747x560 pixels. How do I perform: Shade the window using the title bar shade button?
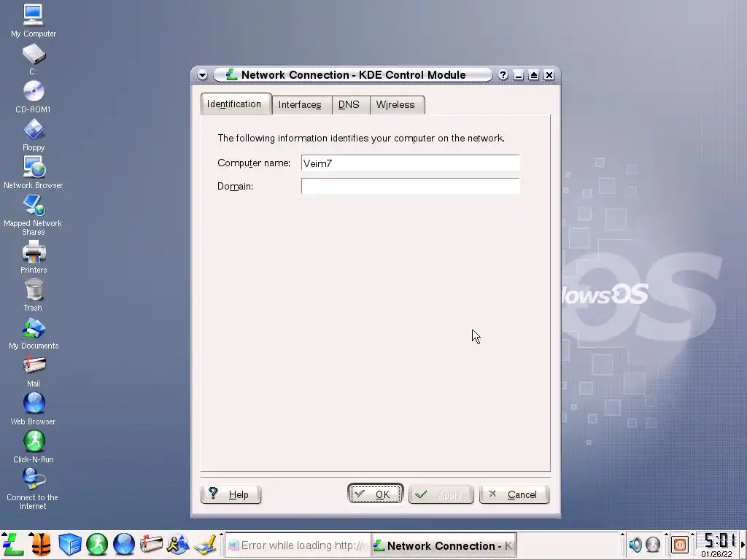[533, 75]
